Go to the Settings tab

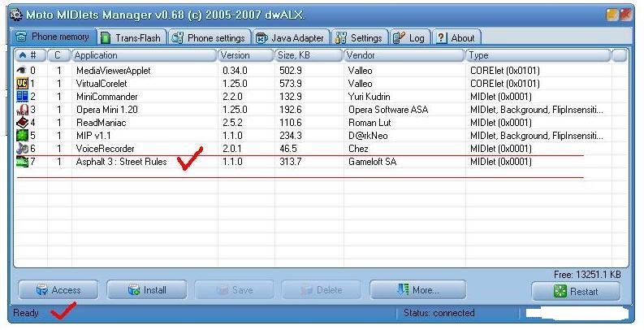[360, 37]
